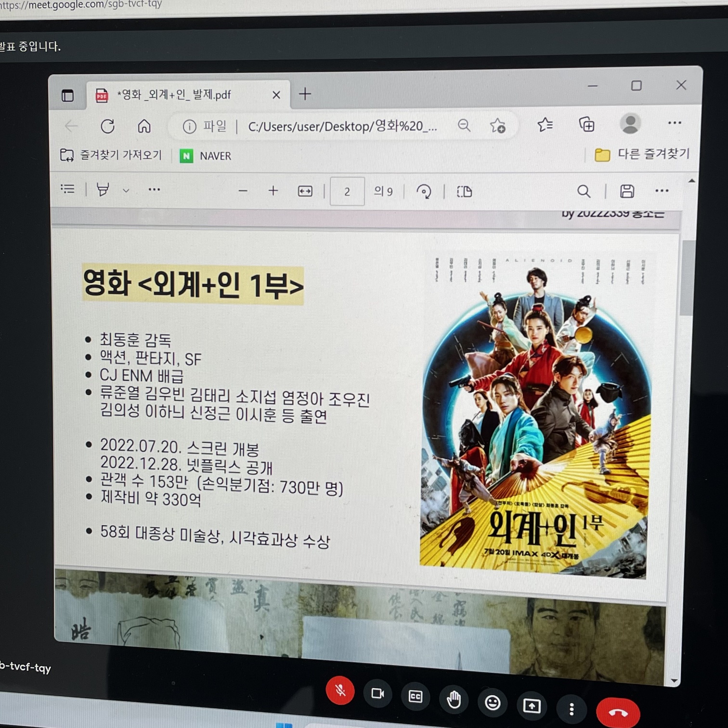Click the text 제작비 약 330억

pyautogui.click(x=151, y=498)
